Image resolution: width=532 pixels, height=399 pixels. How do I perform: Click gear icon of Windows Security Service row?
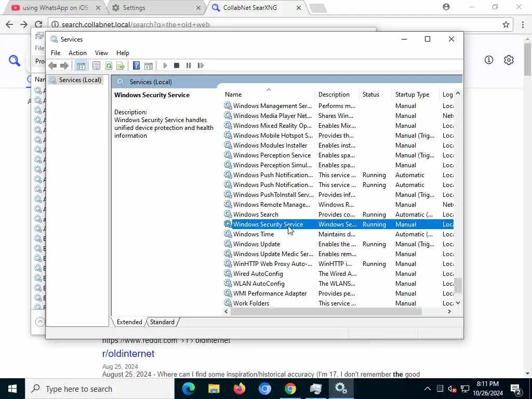228,224
